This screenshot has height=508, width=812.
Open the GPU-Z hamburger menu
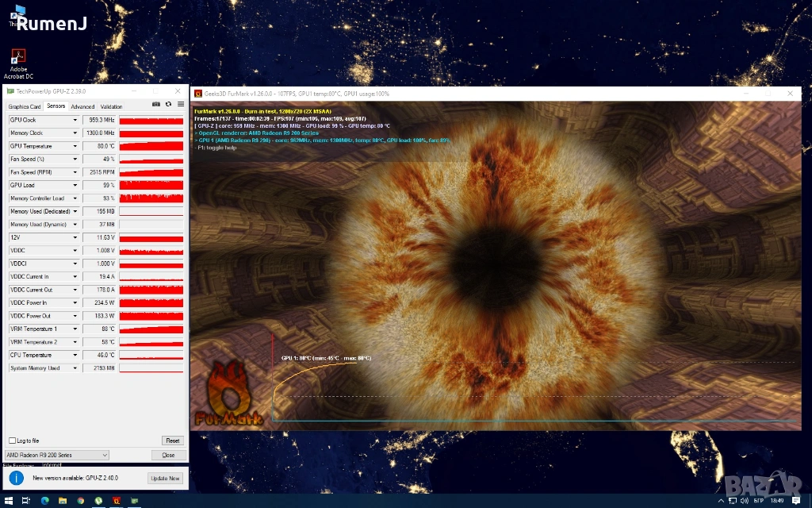pos(180,105)
